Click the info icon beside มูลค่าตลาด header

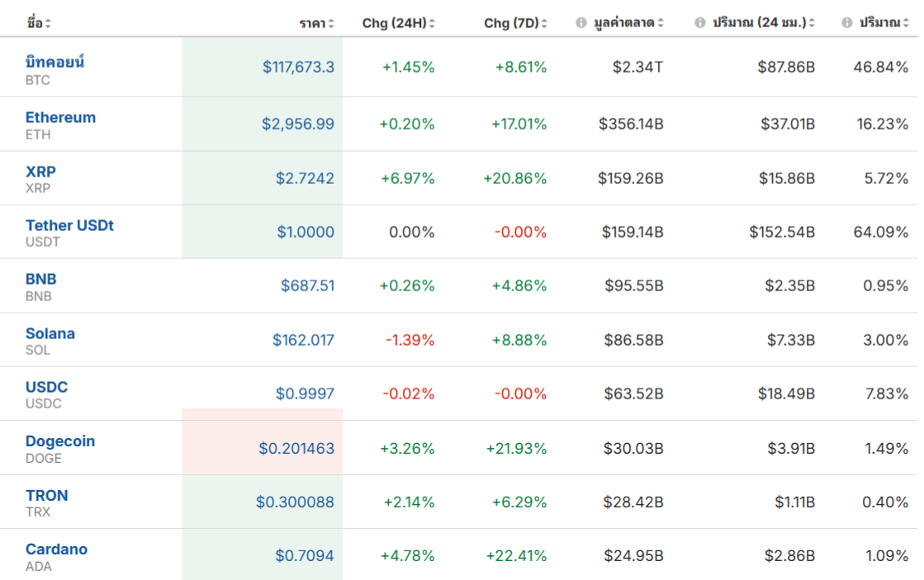coord(581,23)
